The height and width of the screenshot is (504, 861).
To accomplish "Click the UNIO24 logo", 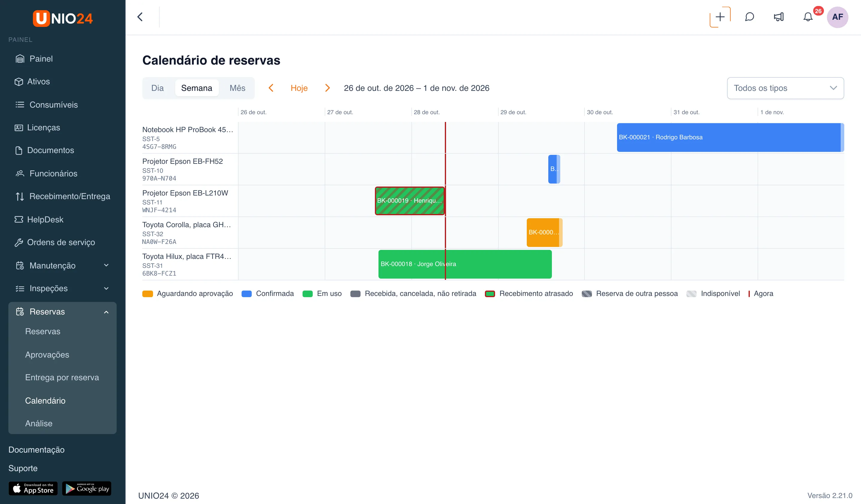I will pyautogui.click(x=62, y=18).
